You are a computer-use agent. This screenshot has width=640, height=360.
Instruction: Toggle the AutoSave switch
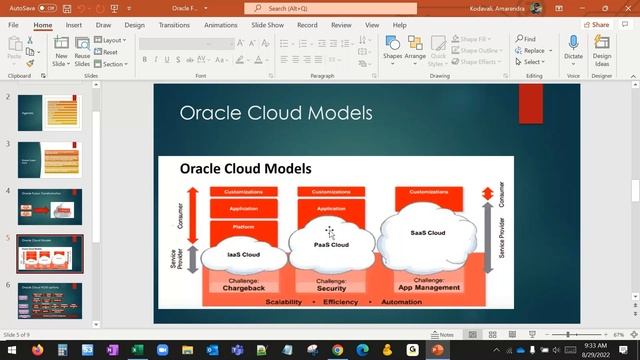[47, 8]
